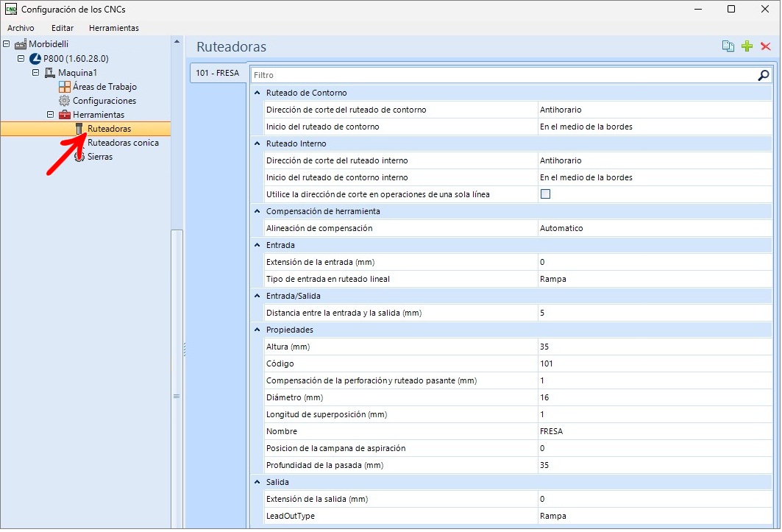Viewport: 782px width, 532px height.
Task: Select the 101 - FRESA tab
Action: pyautogui.click(x=218, y=73)
